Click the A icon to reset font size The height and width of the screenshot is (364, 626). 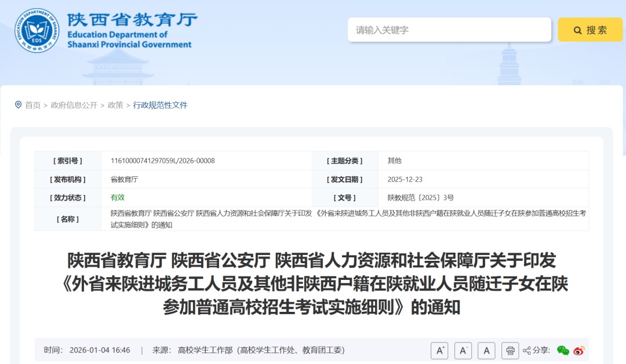(486, 351)
